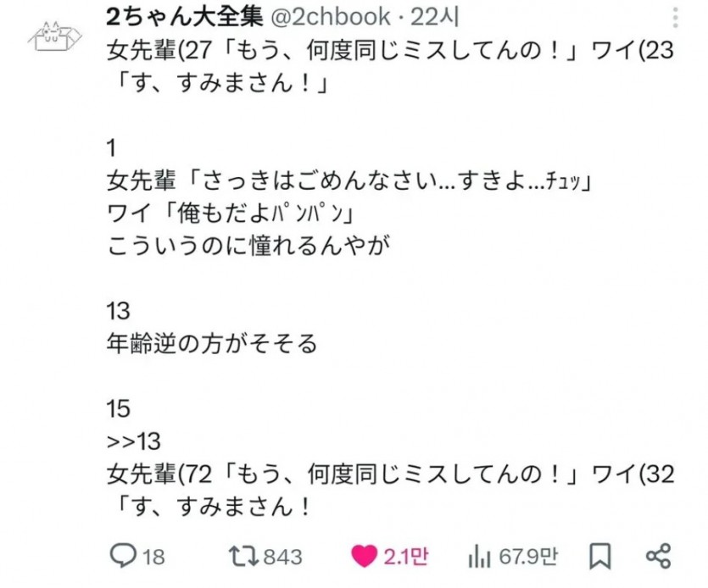Visit the @2chbook handle
This screenshot has width=708, height=588.
(x=330, y=17)
